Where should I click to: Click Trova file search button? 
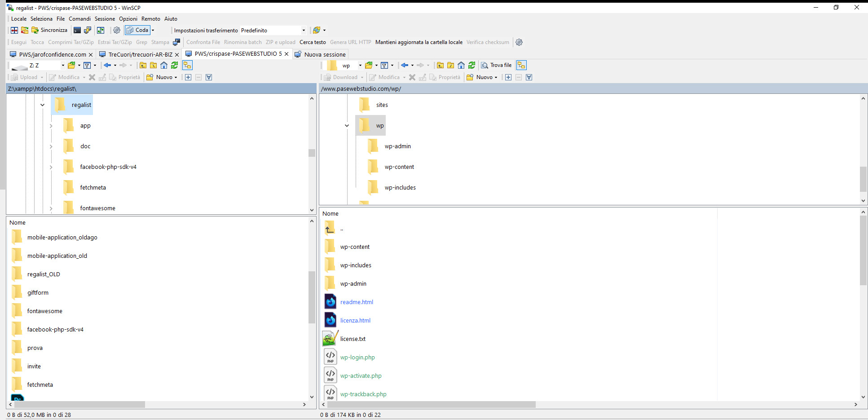[497, 65]
